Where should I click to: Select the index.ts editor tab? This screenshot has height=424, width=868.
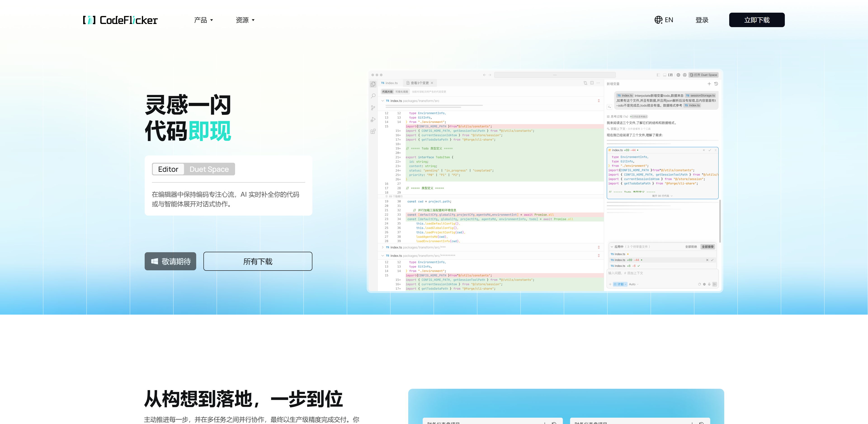point(389,83)
